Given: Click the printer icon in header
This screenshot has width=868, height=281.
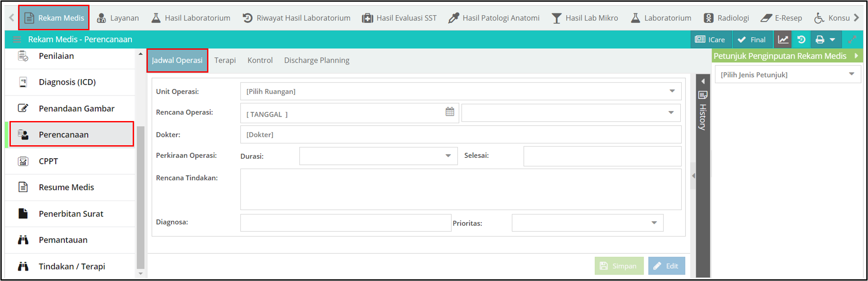Looking at the screenshot, I should click(820, 39).
